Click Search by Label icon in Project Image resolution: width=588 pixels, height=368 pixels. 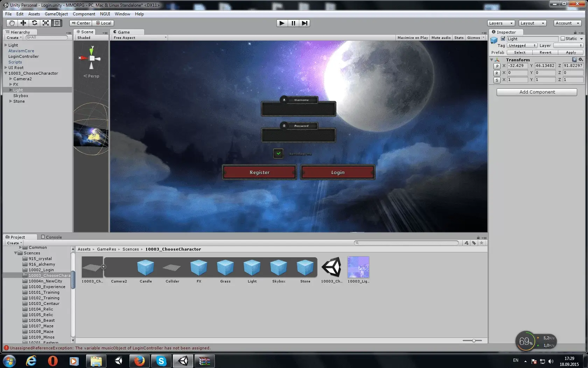(x=474, y=243)
